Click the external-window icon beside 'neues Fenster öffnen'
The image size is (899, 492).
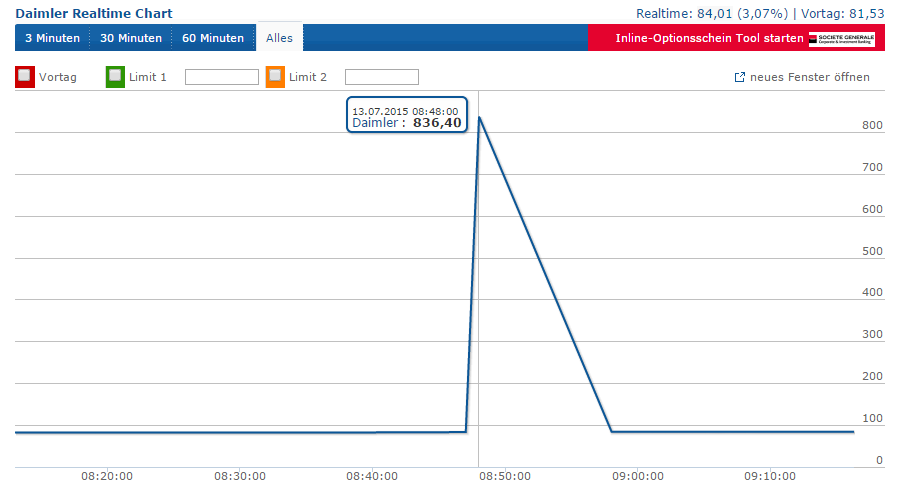click(740, 77)
